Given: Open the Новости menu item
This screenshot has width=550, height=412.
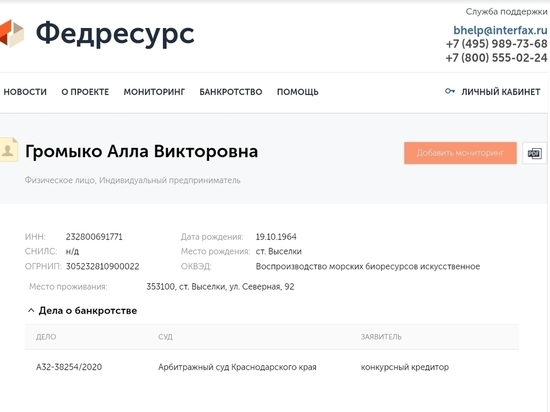Looking at the screenshot, I should [25, 92].
